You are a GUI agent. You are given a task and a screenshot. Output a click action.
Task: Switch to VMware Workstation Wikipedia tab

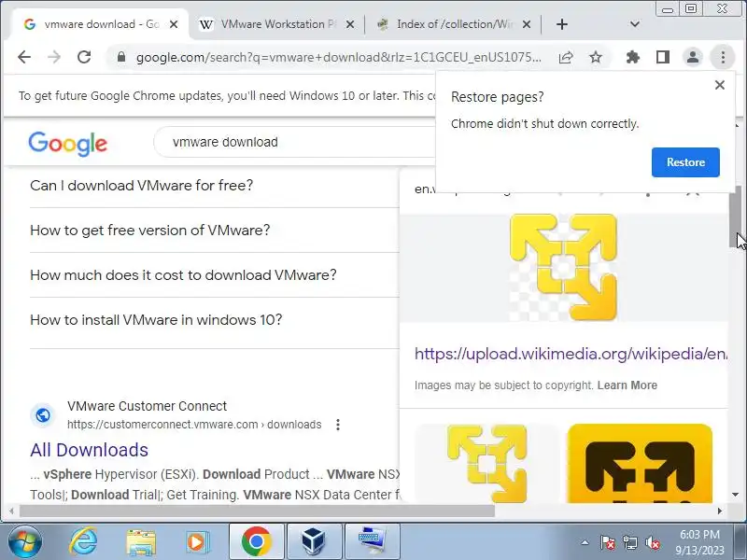point(276,24)
